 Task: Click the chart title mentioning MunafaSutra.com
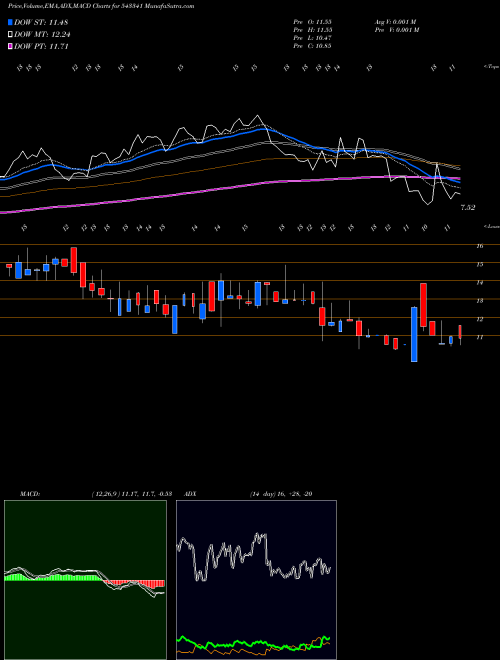tap(101, 6)
